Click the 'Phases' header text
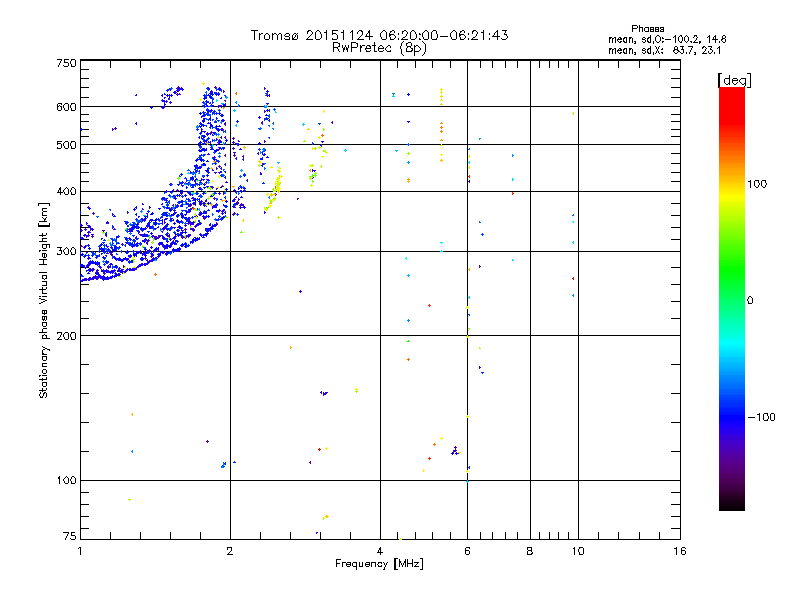800x600 pixels. pyautogui.click(x=647, y=29)
